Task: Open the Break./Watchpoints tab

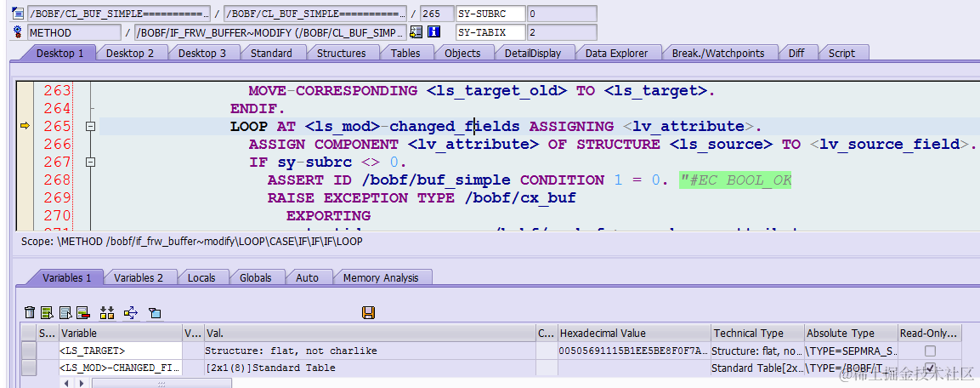Action: coord(718,54)
